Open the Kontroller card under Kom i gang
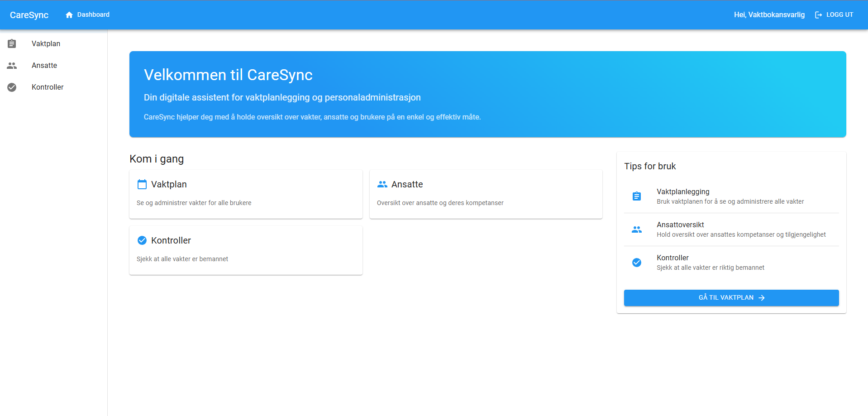The width and height of the screenshot is (868, 416). click(246, 250)
